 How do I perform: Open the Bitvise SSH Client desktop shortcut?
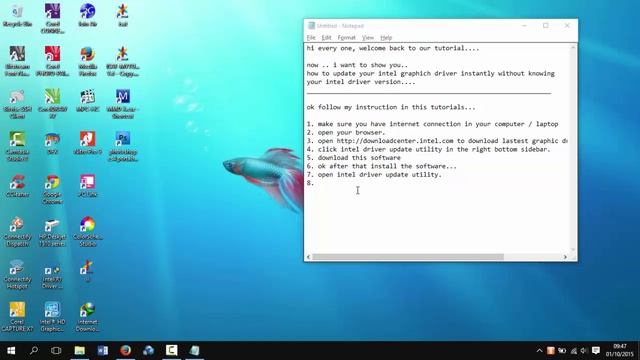point(17,103)
